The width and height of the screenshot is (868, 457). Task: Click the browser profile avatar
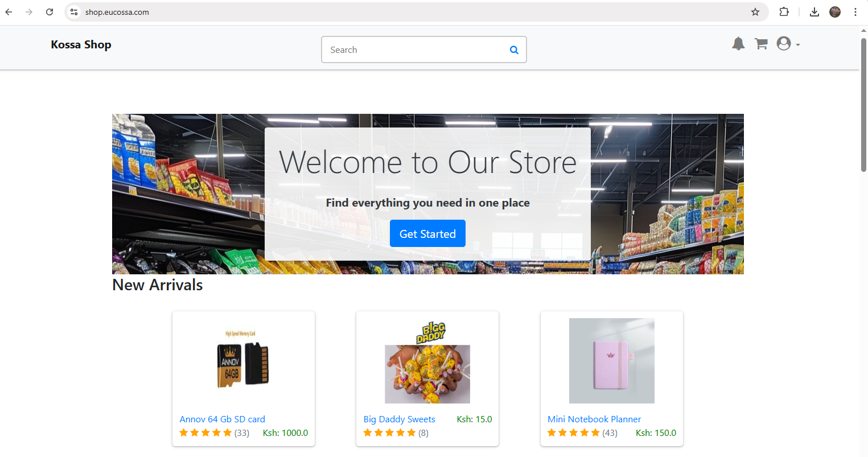click(834, 11)
